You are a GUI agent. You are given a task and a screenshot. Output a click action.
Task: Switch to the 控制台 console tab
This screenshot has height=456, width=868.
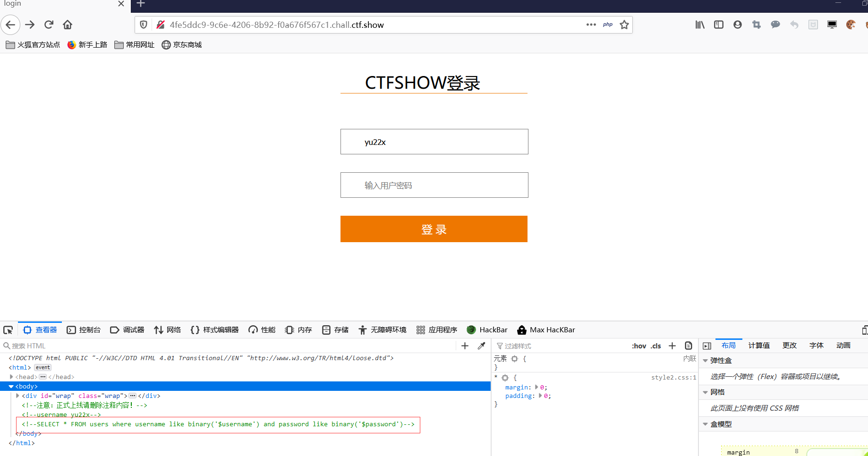point(84,330)
